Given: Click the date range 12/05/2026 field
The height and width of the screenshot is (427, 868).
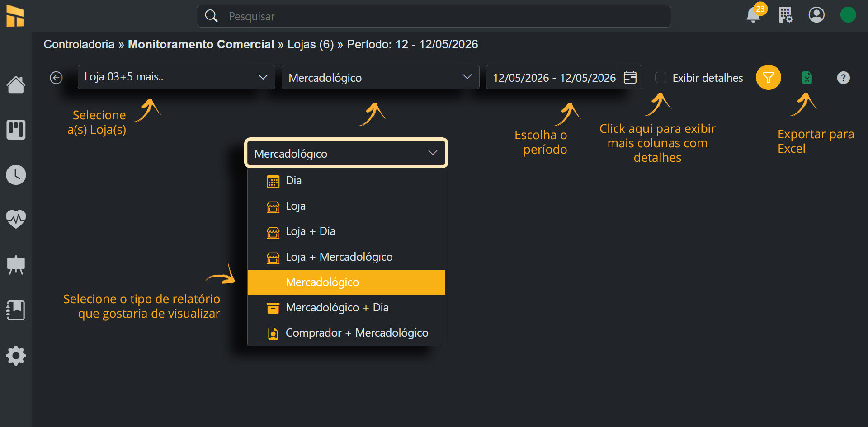Looking at the screenshot, I should pyautogui.click(x=552, y=77).
